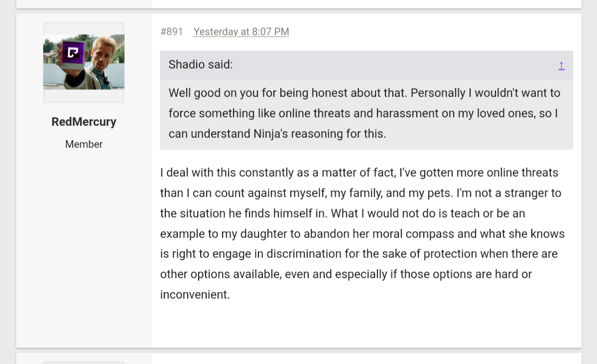
Task: Open RedMercury's avatar image
Action: (84, 62)
